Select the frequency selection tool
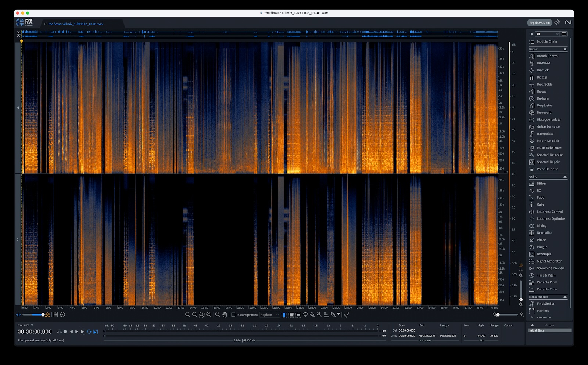 point(298,315)
